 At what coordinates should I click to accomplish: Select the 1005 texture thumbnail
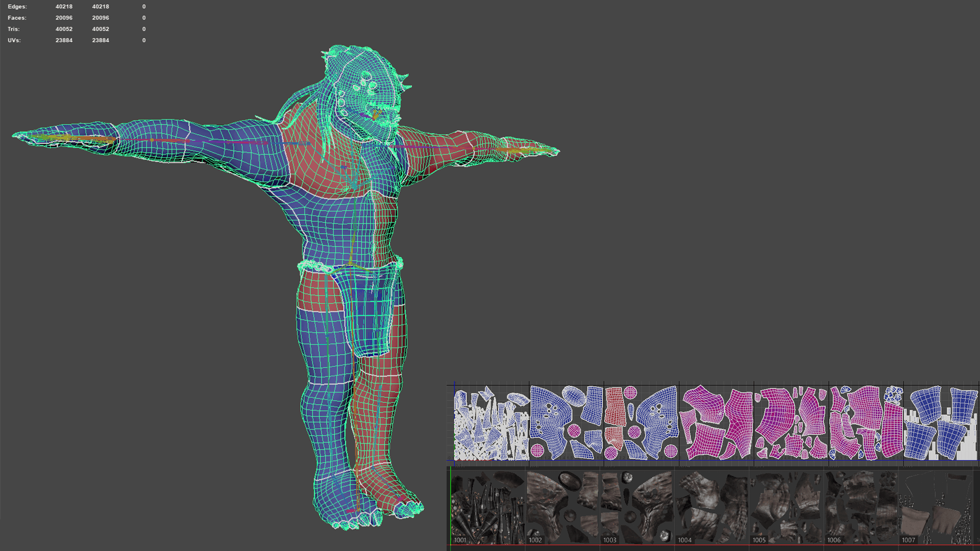pos(786,507)
